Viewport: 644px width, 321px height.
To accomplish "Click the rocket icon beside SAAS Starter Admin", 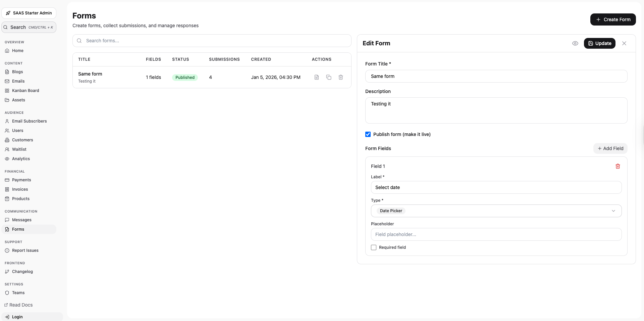I will coord(8,13).
